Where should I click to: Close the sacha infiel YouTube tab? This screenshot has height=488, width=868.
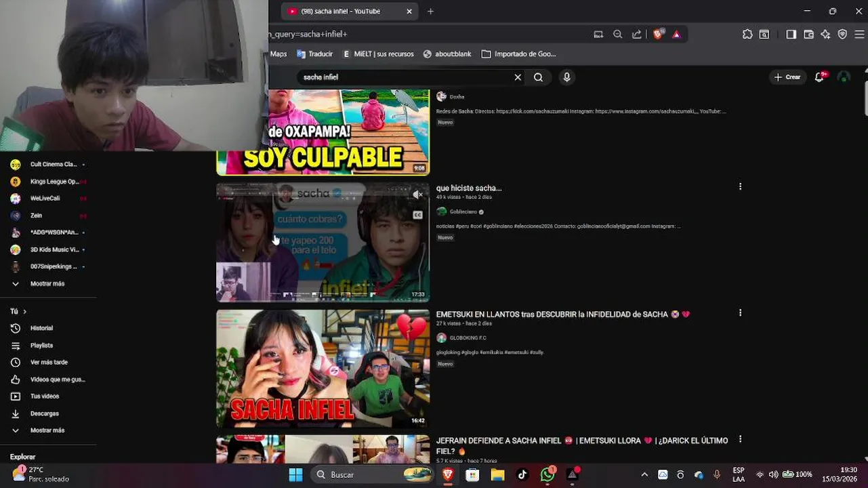[x=409, y=11]
